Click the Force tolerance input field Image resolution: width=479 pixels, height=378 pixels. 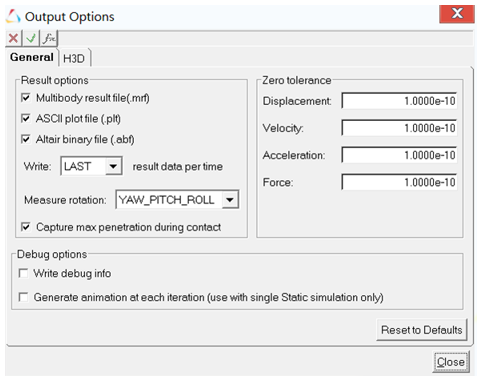point(399,182)
